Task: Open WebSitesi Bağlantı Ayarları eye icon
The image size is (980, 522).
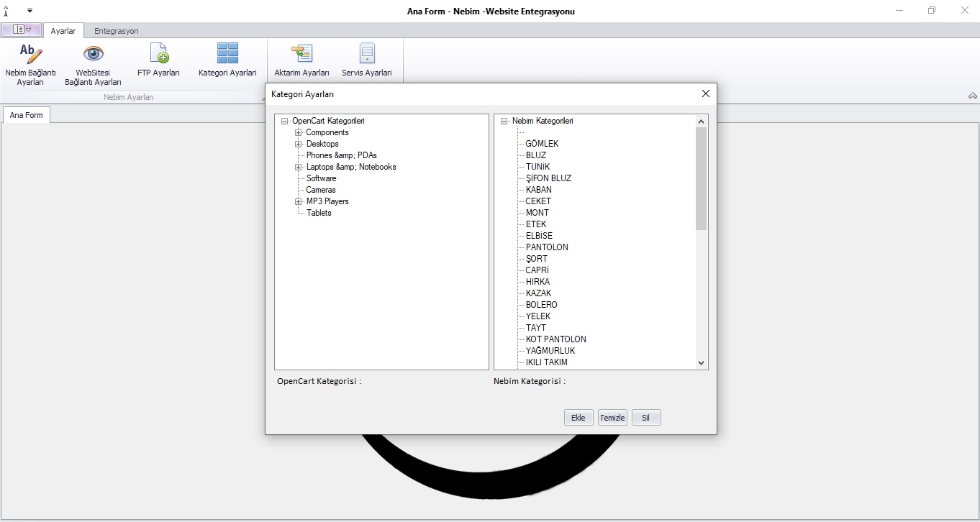Action: [x=94, y=54]
